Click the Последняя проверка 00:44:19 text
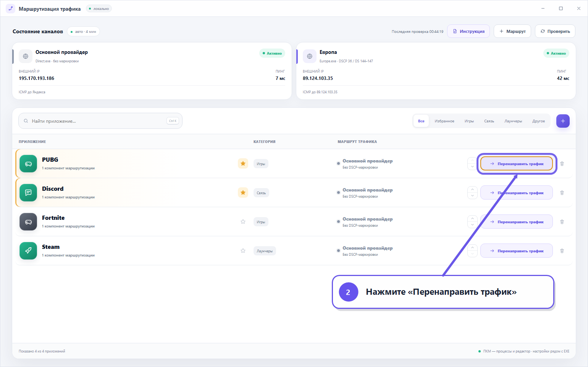Screen dimensions: 588x367 pyautogui.click(x=417, y=31)
